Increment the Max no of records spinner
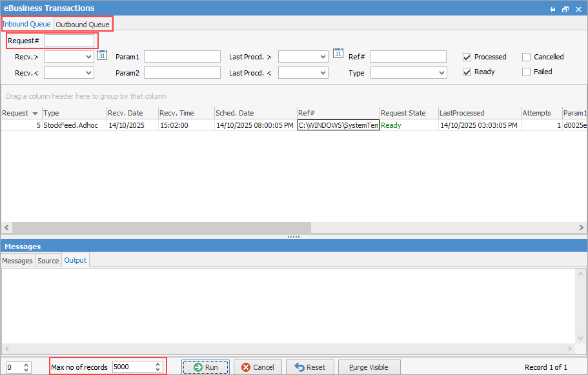 tap(158, 364)
